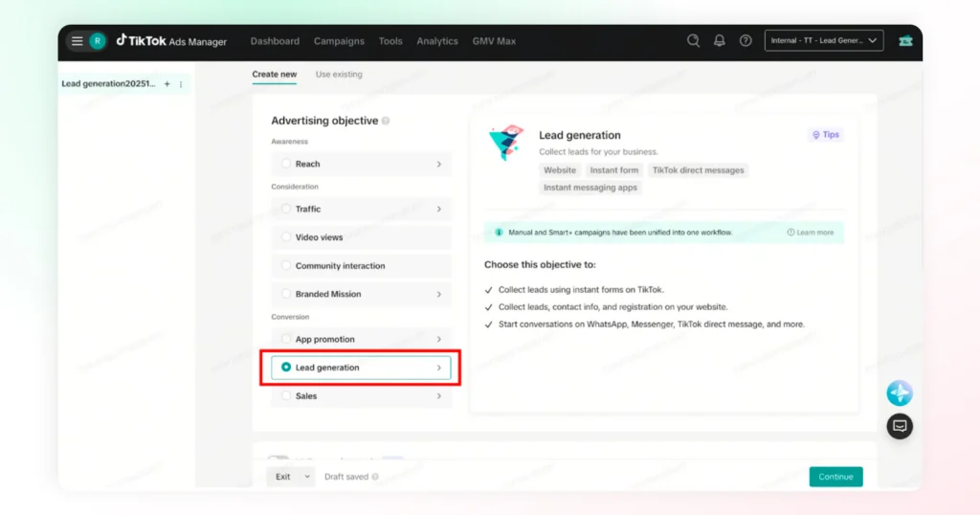Viewport: 980px width, 515px height.
Task: Open three-dot options beside Lead generation2025
Action: [181, 83]
